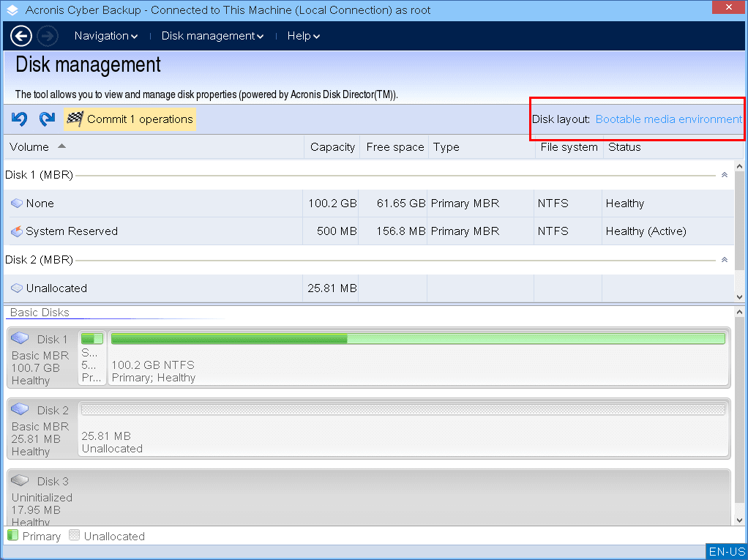Click the 100.2 GB capacity cell
Screen dimensions: 748x560
(x=332, y=204)
